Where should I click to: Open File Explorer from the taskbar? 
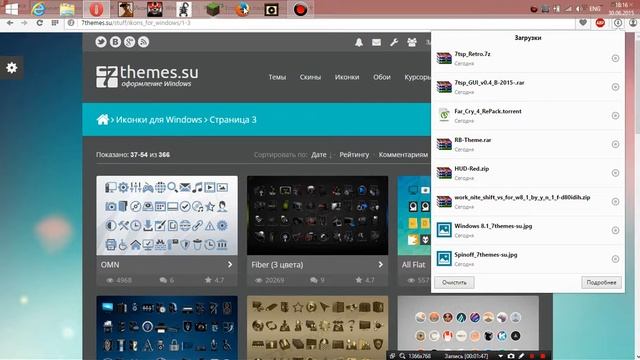click(x=67, y=9)
